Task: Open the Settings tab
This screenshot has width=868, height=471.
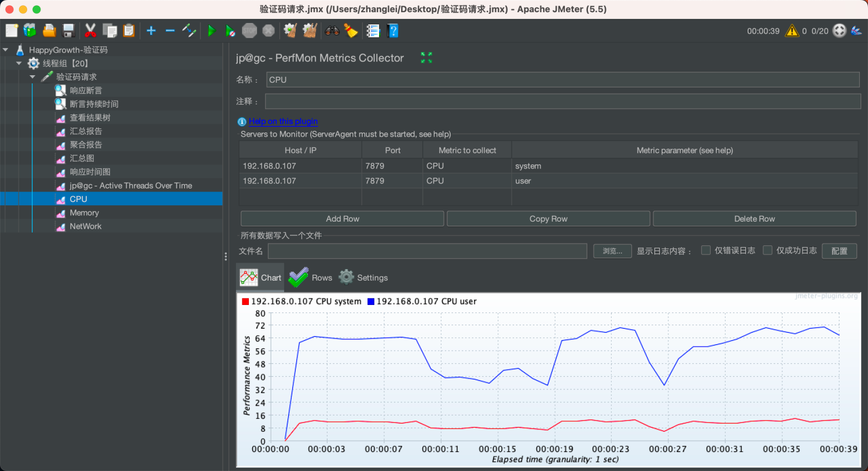Action: click(363, 278)
